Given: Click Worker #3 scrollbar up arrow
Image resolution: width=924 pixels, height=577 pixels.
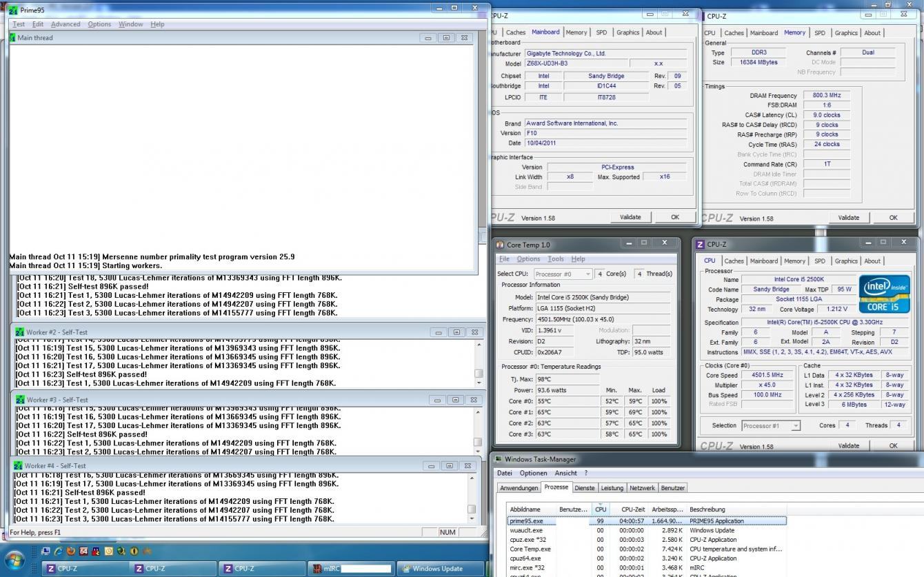Looking at the screenshot, I should click(479, 412).
